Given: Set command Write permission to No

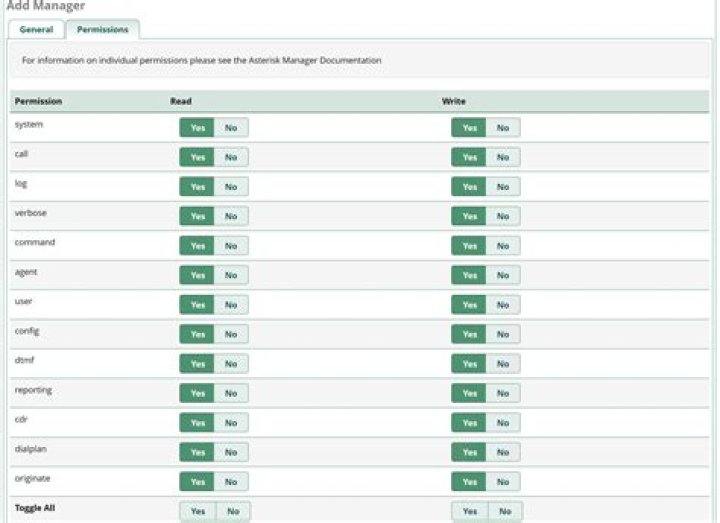Looking at the screenshot, I should pos(502,246).
